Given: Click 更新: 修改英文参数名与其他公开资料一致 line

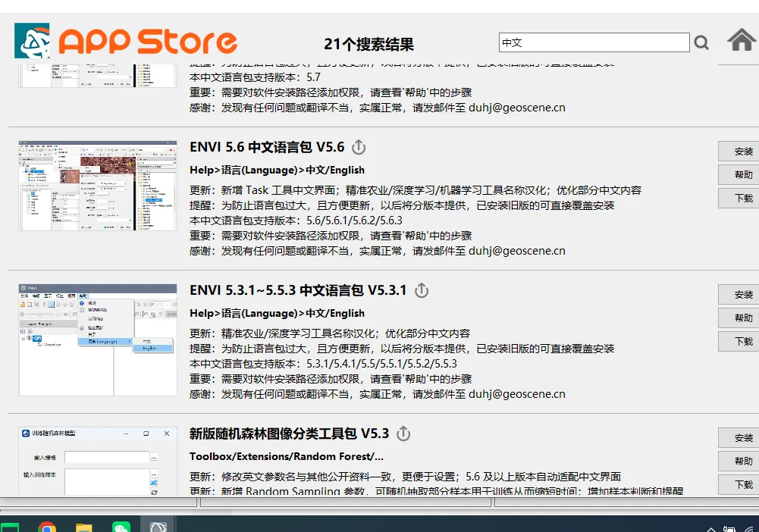Looking at the screenshot, I should (405, 477).
